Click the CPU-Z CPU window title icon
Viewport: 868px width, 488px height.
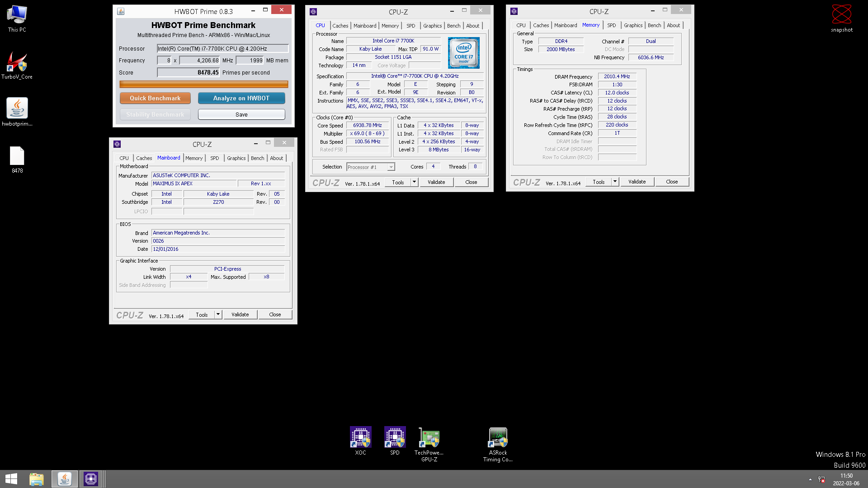(313, 12)
